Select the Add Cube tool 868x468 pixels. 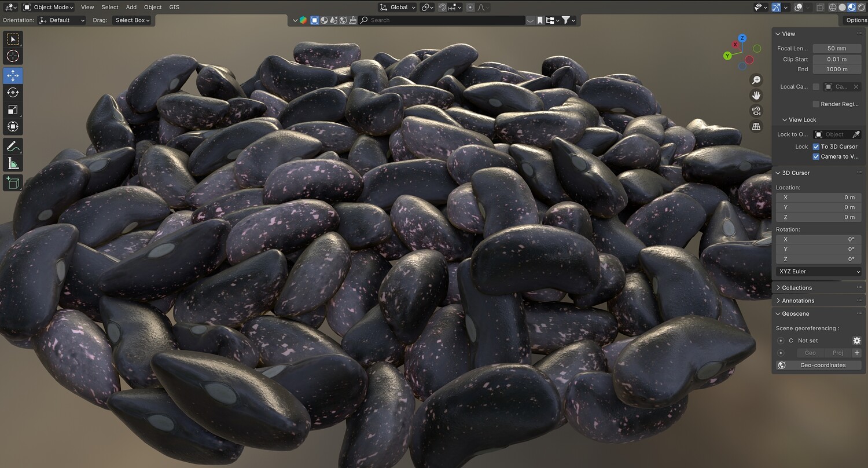tap(13, 183)
